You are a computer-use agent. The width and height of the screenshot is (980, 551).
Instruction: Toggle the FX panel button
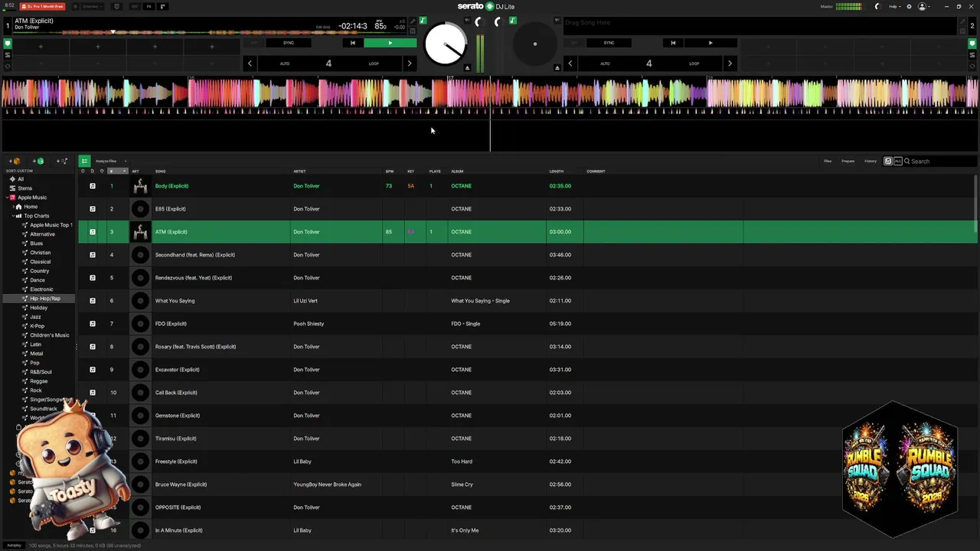(x=149, y=6)
